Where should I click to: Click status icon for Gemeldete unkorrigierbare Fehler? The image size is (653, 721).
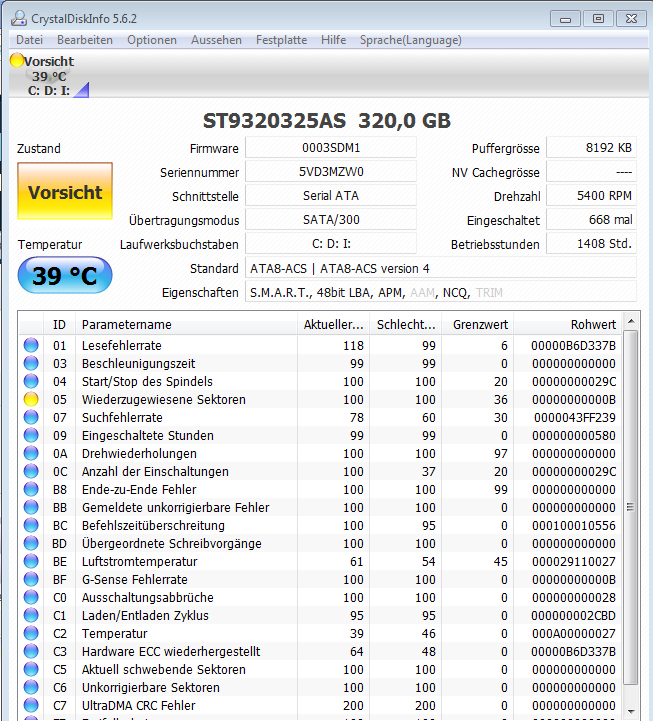pos(31,507)
